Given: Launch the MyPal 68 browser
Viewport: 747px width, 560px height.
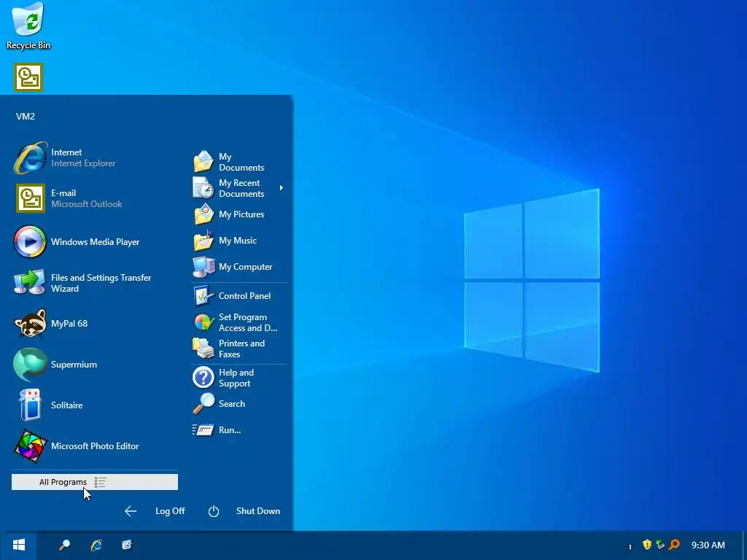Looking at the screenshot, I should click(96, 323).
